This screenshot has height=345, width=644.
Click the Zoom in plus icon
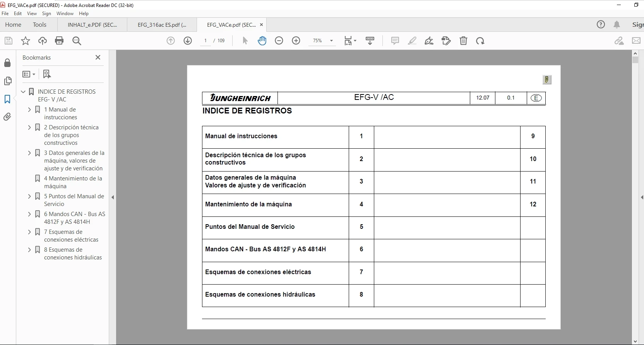click(x=296, y=41)
